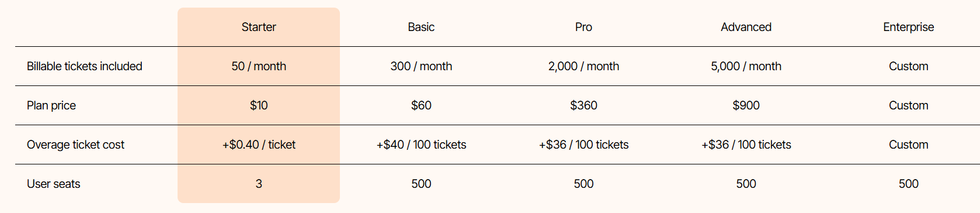Click the $60 Basic plan price

[x=421, y=105]
